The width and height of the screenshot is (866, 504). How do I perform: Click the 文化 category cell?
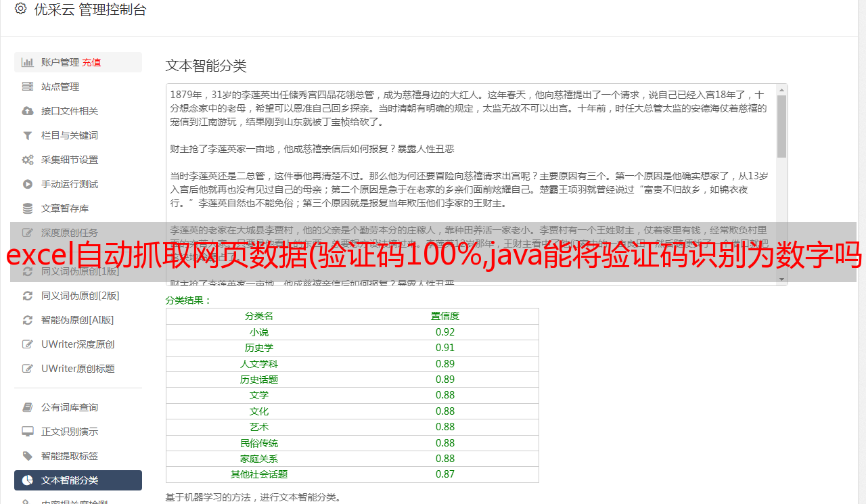[x=259, y=411]
